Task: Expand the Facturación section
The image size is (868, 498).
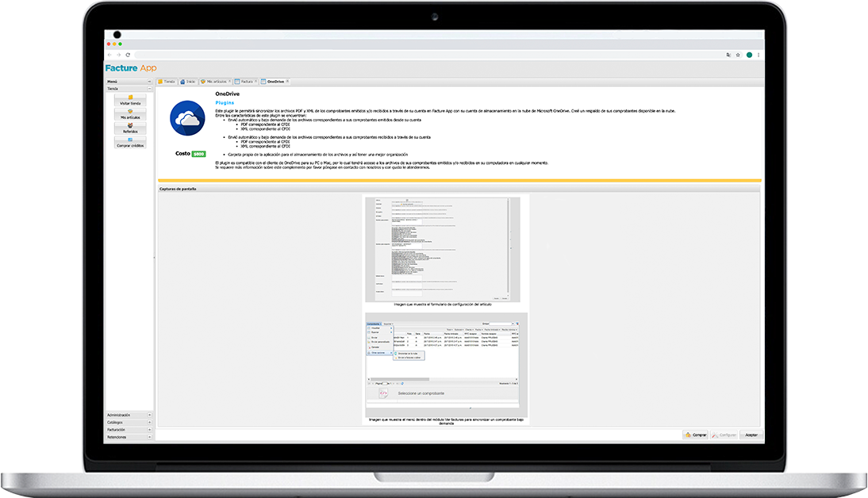Action: tap(148, 430)
